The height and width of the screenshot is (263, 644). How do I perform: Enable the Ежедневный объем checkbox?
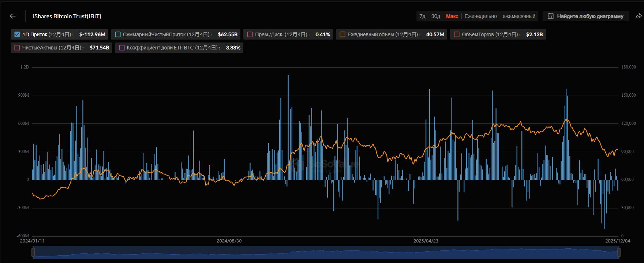click(342, 34)
